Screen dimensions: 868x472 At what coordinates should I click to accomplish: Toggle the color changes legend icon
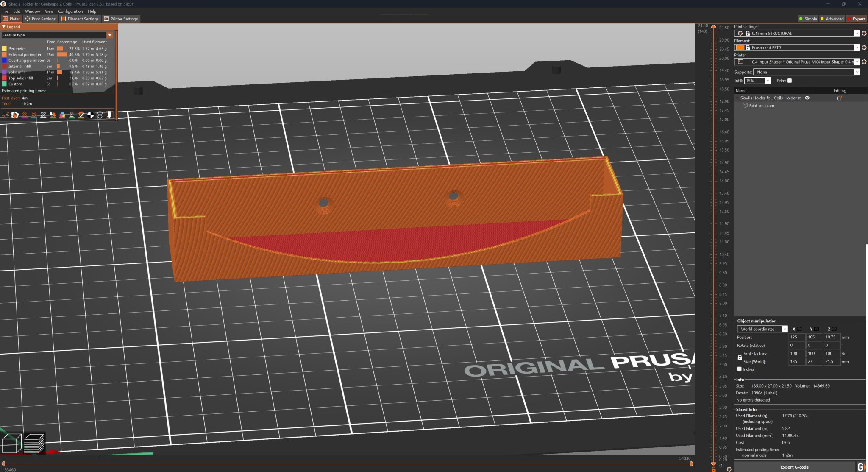tap(62, 115)
